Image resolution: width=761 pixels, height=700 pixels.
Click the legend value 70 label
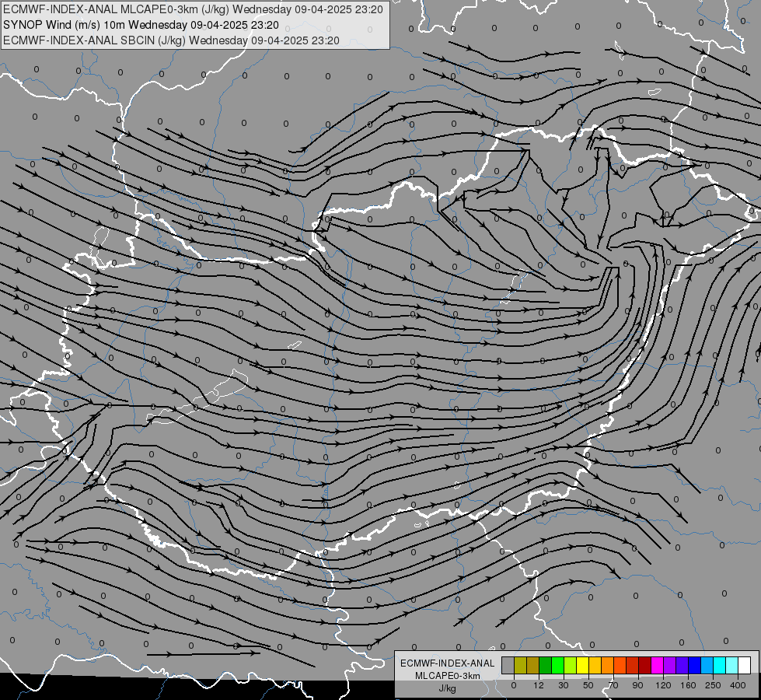[613, 685]
